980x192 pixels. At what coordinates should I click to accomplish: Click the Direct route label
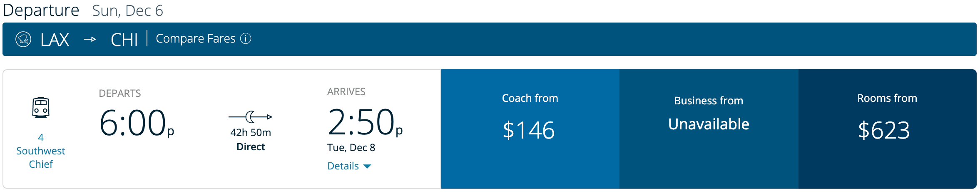(251, 147)
